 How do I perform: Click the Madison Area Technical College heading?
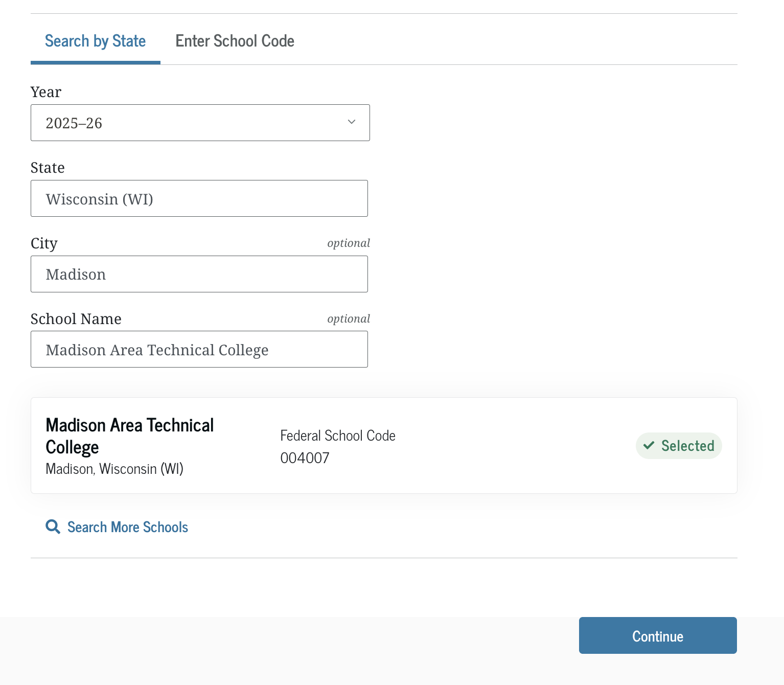tap(129, 436)
